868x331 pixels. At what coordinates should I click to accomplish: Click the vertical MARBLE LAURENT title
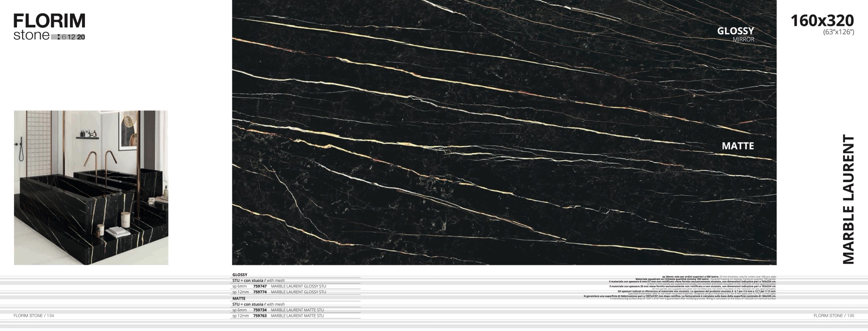coord(849,199)
